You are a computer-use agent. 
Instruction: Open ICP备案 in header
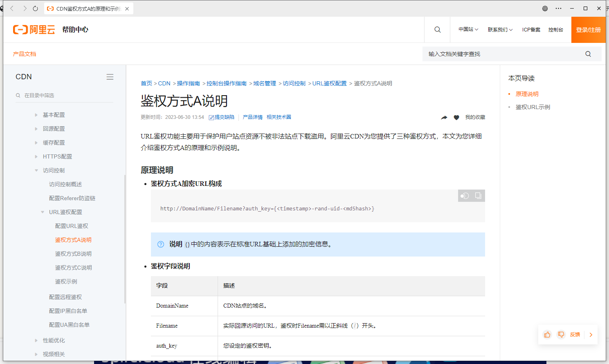point(531,29)
